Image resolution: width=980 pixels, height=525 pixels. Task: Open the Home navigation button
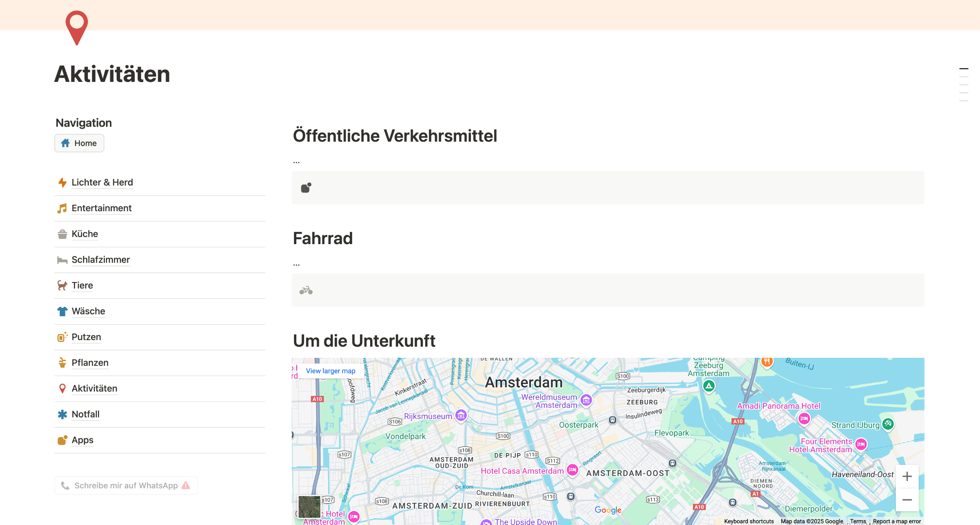tap(79, 143)
